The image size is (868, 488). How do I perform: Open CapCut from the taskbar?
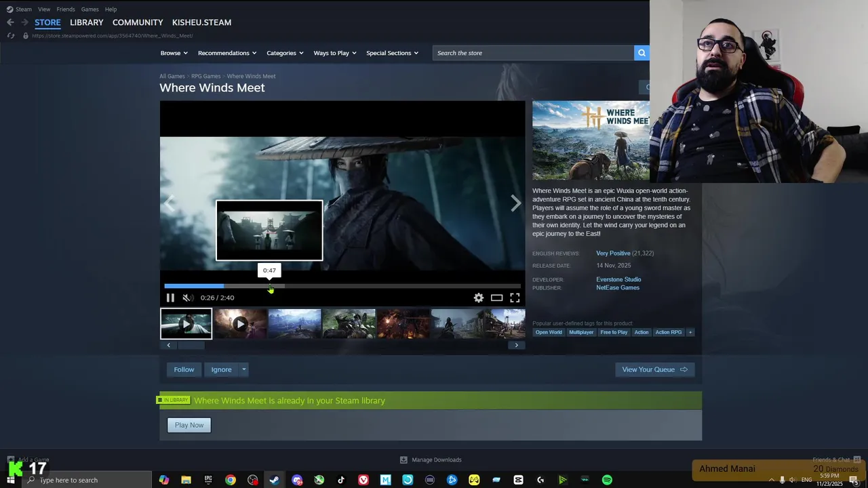519,480
